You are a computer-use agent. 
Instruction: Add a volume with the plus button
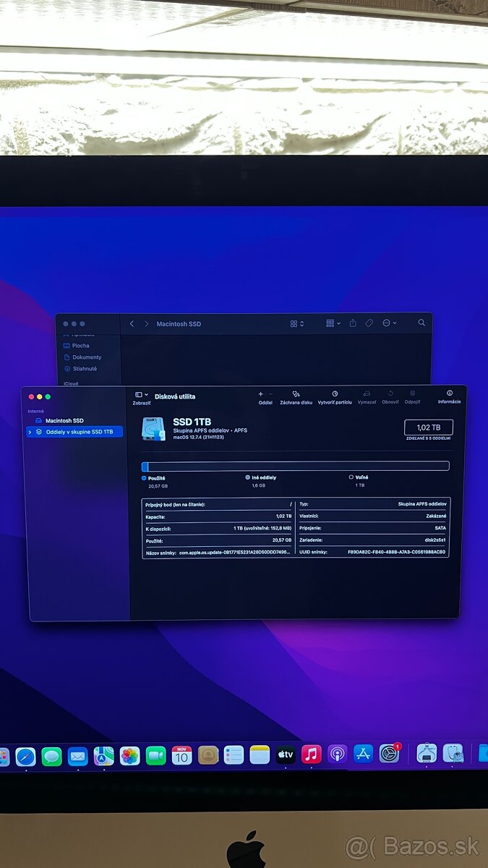click(x=261, y=394)
